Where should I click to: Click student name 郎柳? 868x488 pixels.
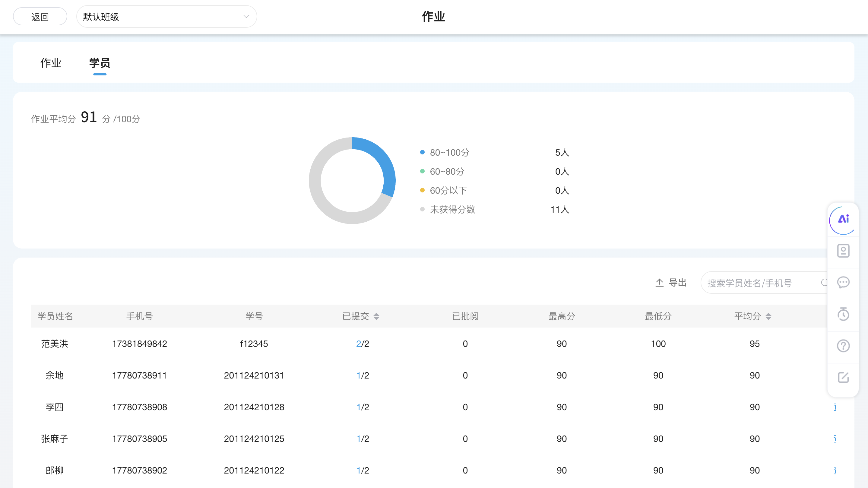click(x=55, y=471)
